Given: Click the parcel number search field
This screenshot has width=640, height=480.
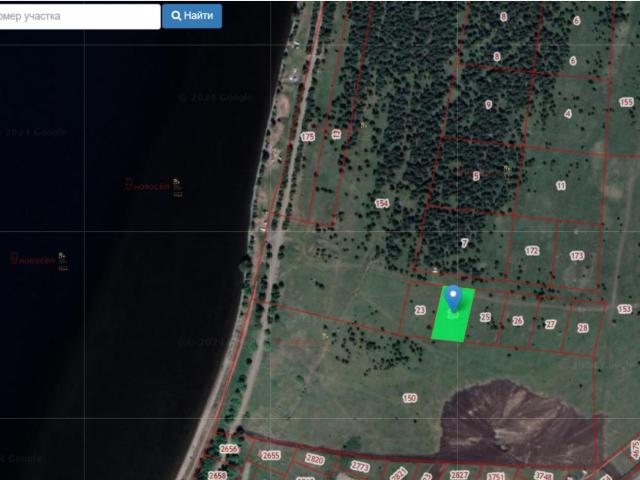Looking at the screenshot, I should click(x=78, y=16).
